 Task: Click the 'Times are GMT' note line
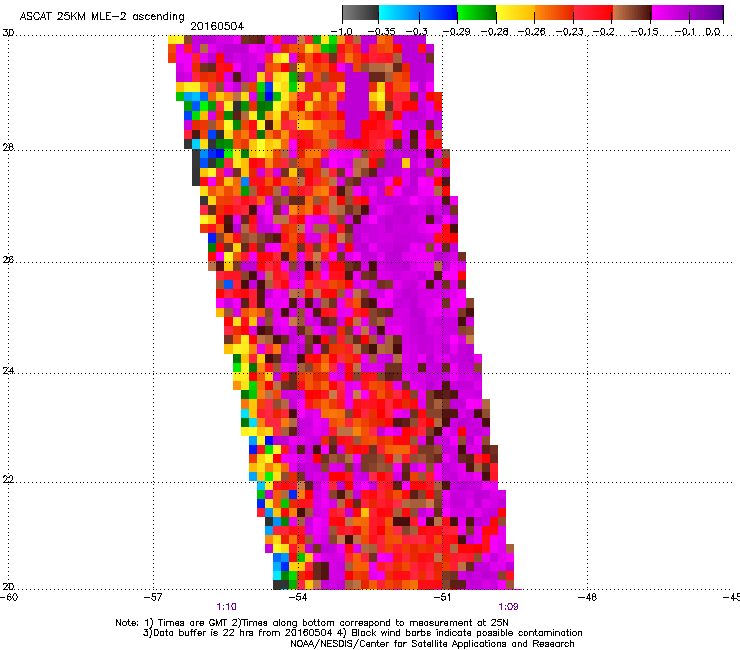[312, 623]
